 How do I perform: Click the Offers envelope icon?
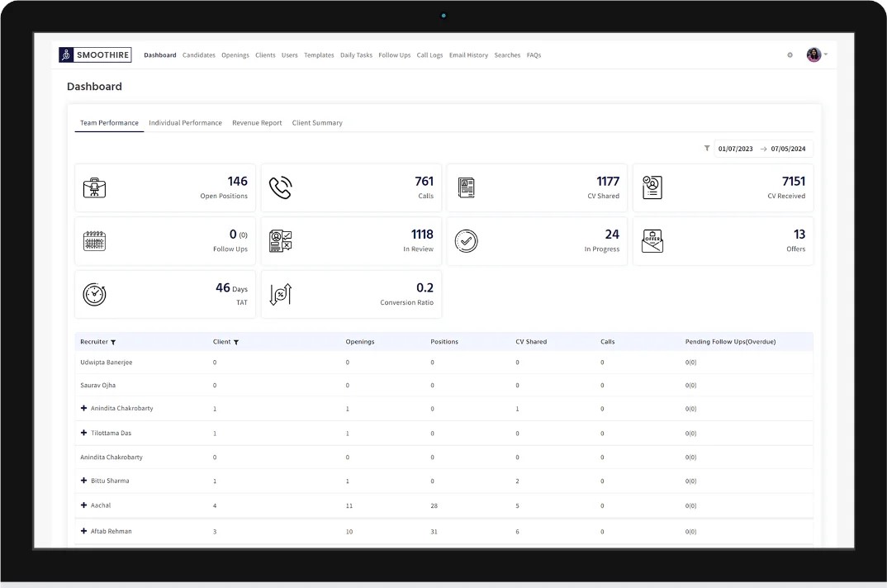tap(652, 241)
